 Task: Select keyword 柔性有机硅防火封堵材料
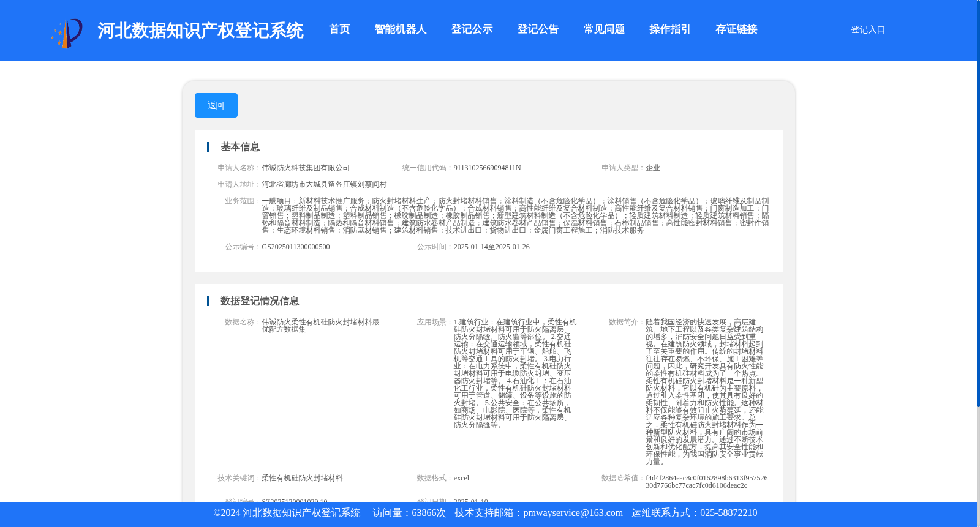tap(302, 478)
